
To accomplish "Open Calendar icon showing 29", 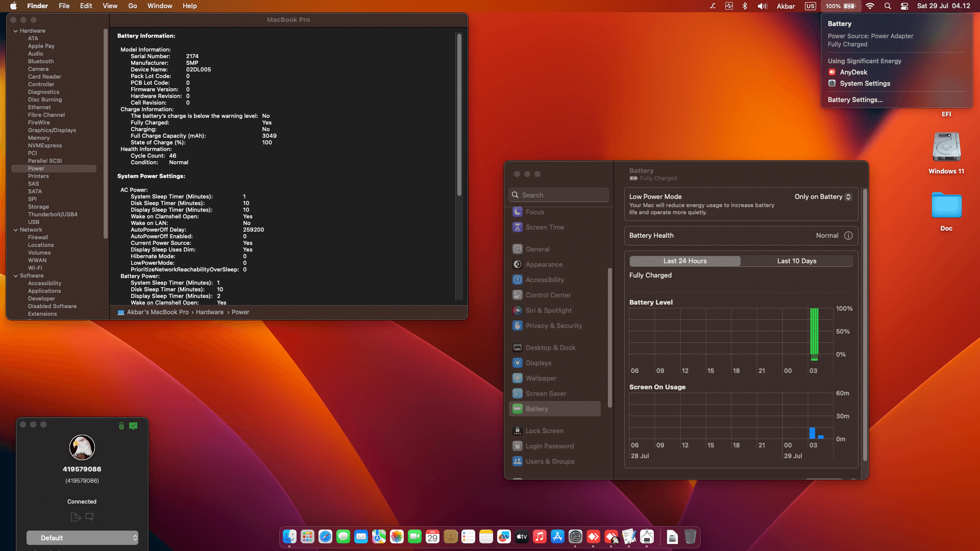I will pyautogui.click(x=432, y=537).
